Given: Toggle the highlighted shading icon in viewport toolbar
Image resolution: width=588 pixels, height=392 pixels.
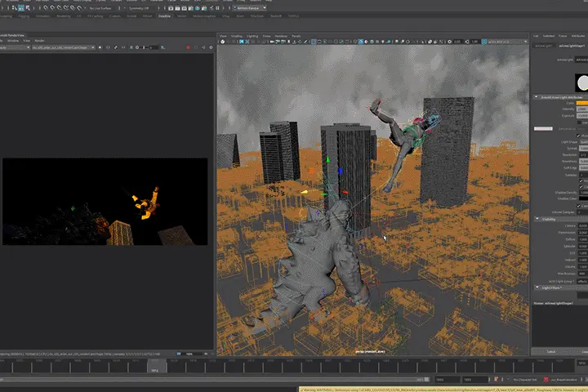Looking at the screenshot, I should click(x=361, y=42).
